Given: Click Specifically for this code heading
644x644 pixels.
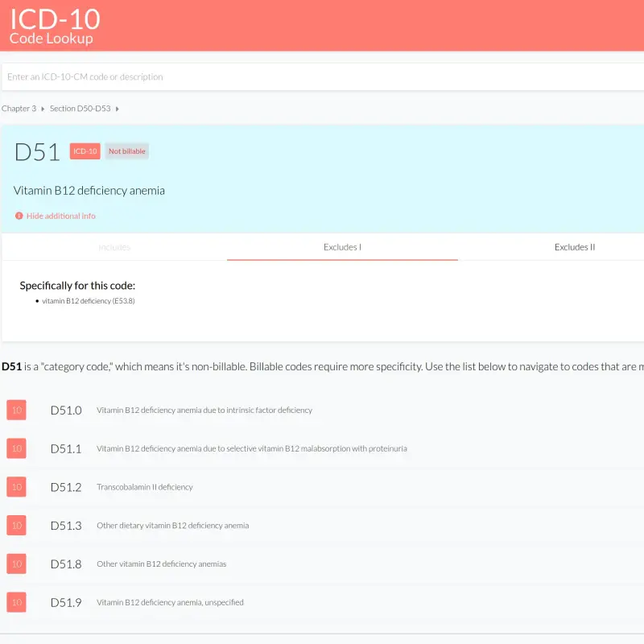Looking at the screenshot, I should click(77, 286).
